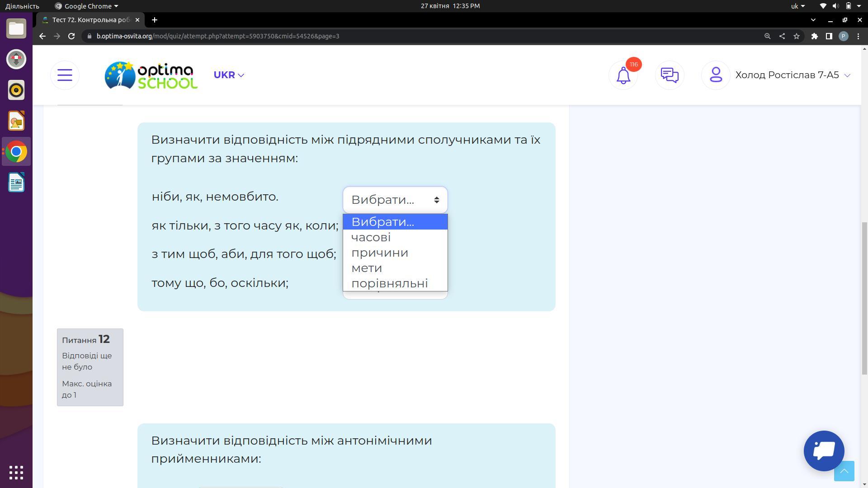Click the battery indicator icon
Viewport: 868px width, 488px height.
pyautogui.click(x=849, y=6)
